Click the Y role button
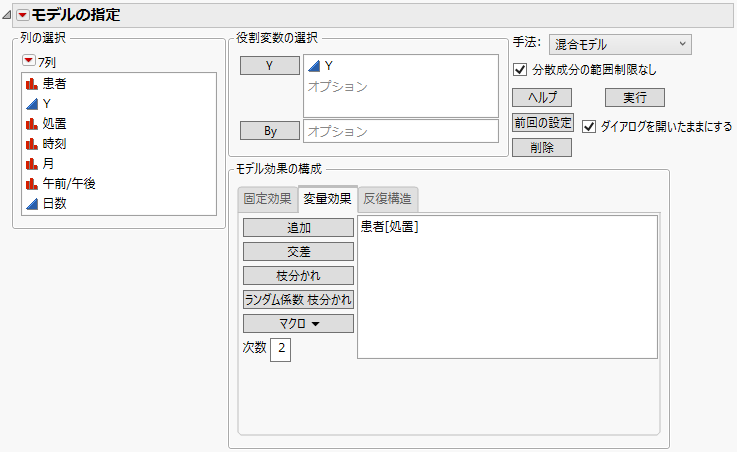Screen dimensions: 737x452 pyautogui.click(x=270, y=66)
